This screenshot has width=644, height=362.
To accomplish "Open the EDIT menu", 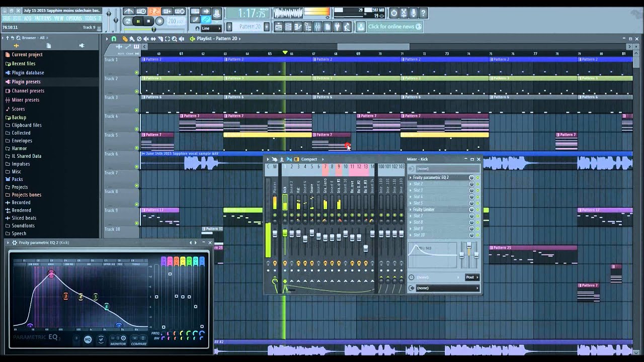I will pyautogui.click(x=17, y=19).
